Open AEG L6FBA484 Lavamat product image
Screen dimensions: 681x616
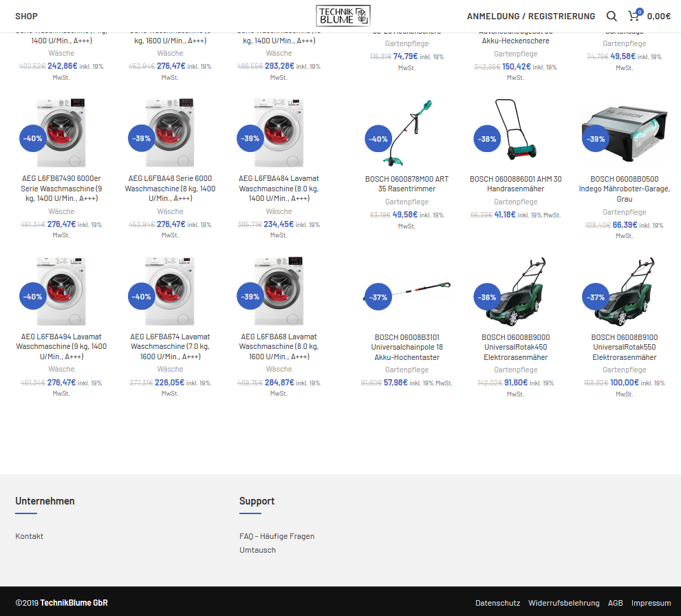pos(279,133)
